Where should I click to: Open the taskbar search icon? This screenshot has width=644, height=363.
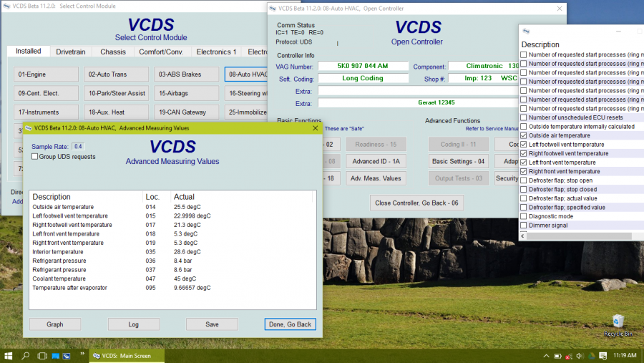click(26, 356)
